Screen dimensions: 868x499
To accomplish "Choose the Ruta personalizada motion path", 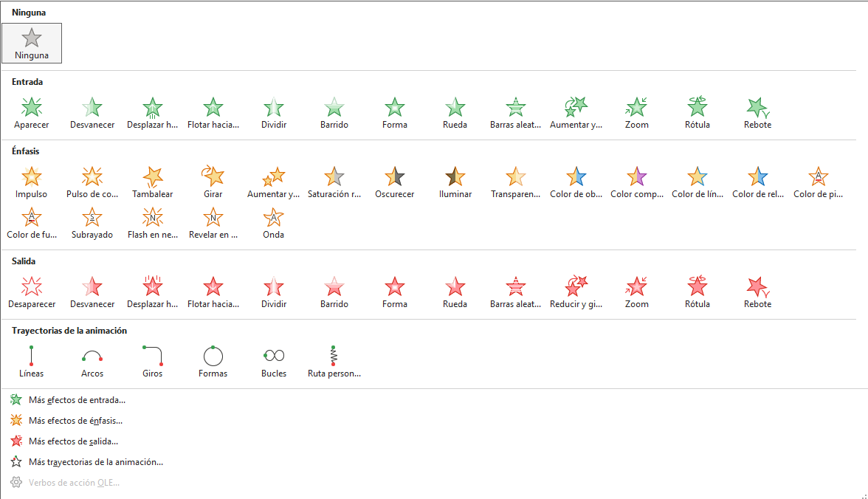I will (334, 361).
